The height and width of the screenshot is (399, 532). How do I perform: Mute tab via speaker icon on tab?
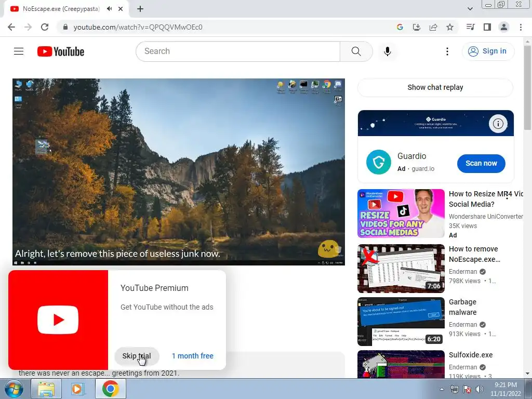109,9
